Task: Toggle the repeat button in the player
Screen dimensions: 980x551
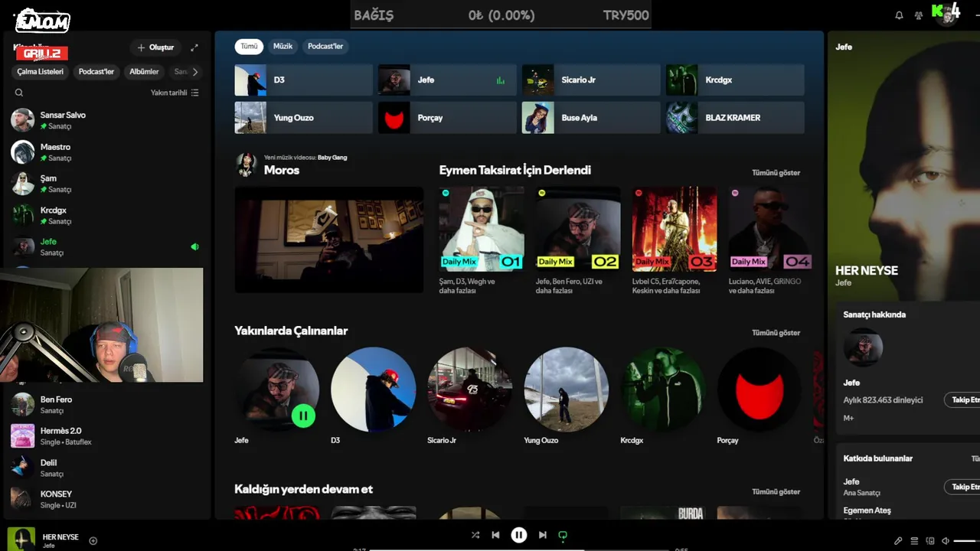Action: (563, 536)
